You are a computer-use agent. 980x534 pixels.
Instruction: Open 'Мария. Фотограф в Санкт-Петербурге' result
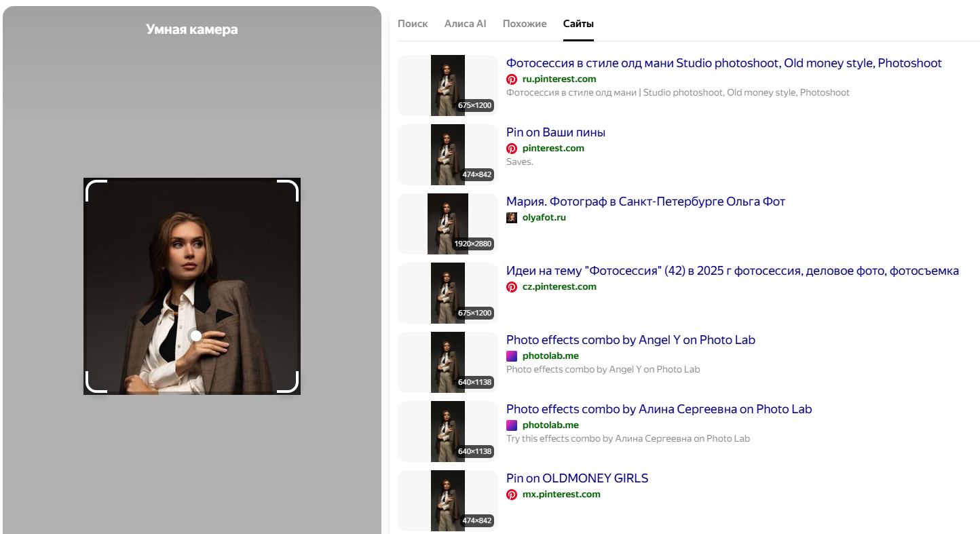tap(645, 202)
